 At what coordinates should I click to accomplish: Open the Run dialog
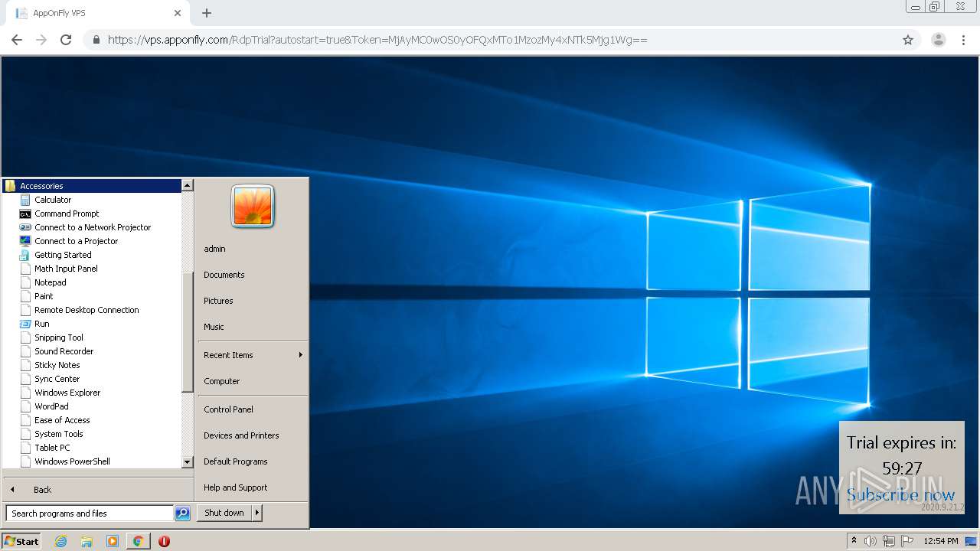41,324
